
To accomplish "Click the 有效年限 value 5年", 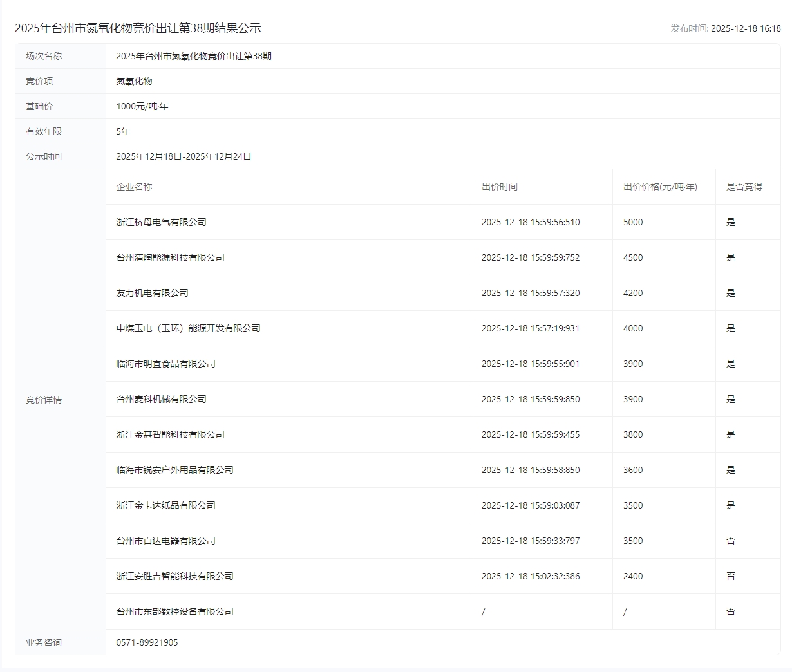I will click(123, 131).
